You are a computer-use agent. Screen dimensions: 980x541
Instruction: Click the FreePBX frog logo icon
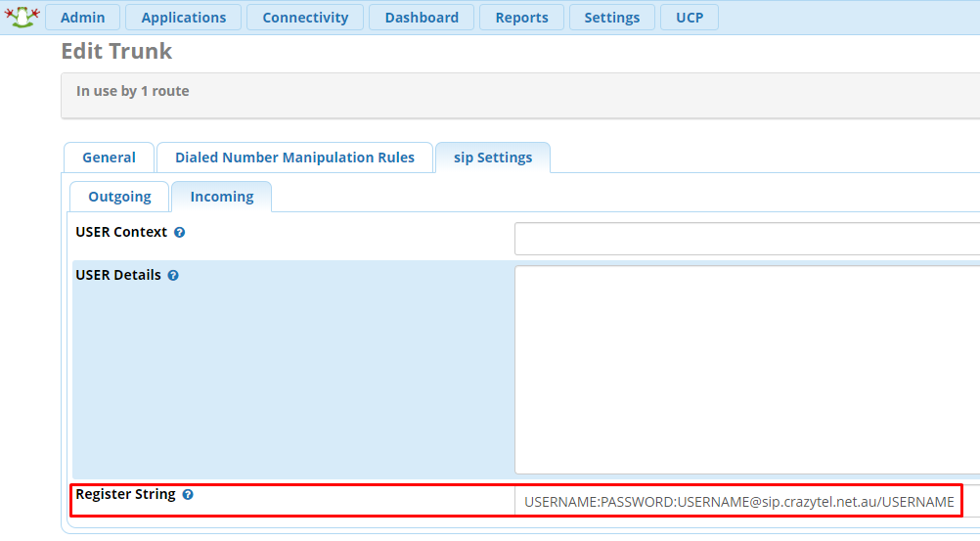click(x=22, y=17)
